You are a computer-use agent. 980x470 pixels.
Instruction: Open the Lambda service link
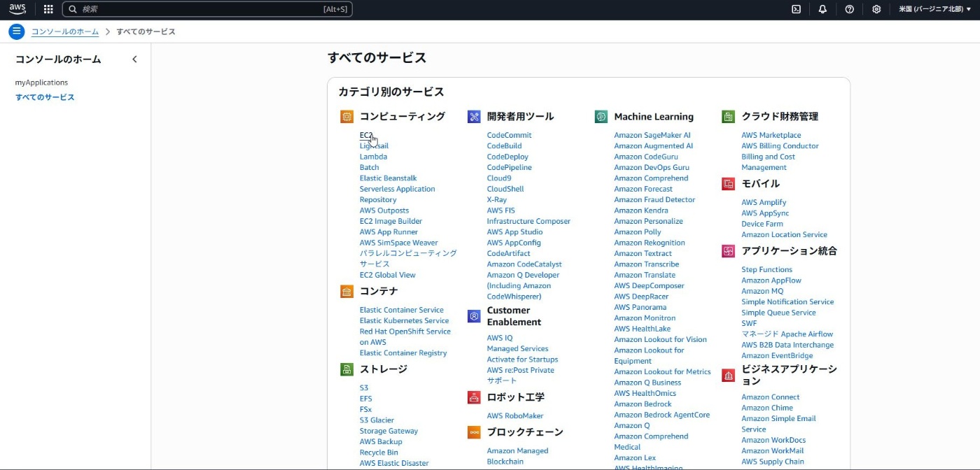373,157
